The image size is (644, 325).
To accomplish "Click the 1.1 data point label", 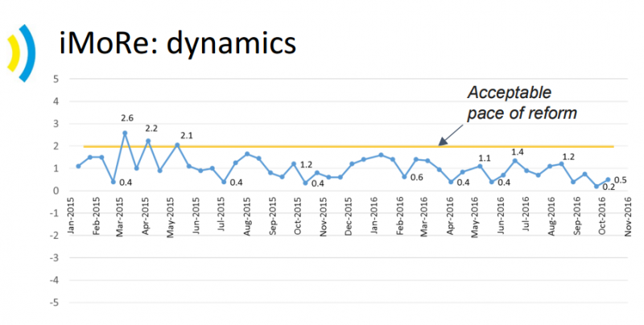I will 485,158.
